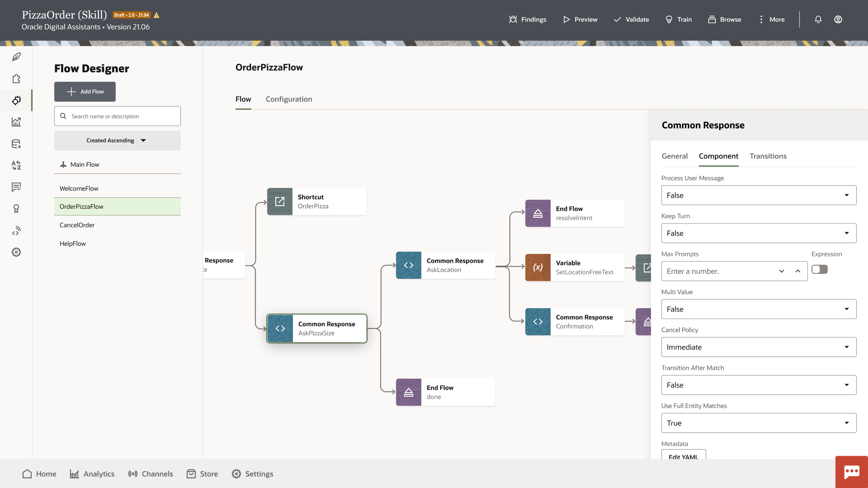Viewport: 868px width, 488px height.
Task: Open the badge ribbon icon in sidebar
Action: tap(16, 209)
